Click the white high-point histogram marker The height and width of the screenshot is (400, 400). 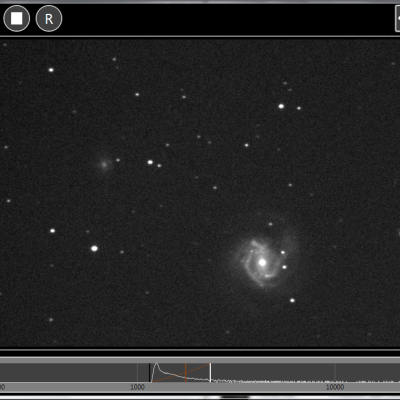coord(210,372)
